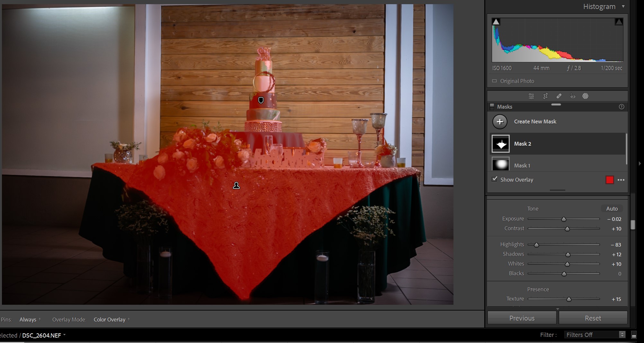644x343 pixels.
Task: Open the Masks panel help icon
Action: point(622,107)
